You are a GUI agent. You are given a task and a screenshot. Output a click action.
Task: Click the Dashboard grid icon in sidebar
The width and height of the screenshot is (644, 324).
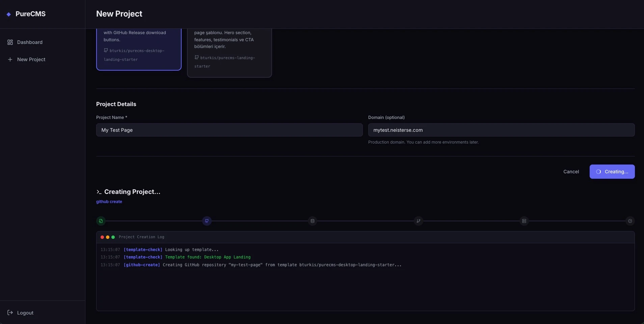click(10, 42)
